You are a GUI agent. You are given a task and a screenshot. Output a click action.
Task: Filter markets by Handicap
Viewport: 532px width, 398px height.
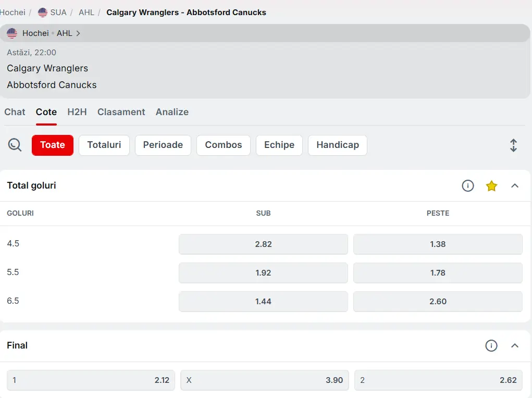point(337,145)
